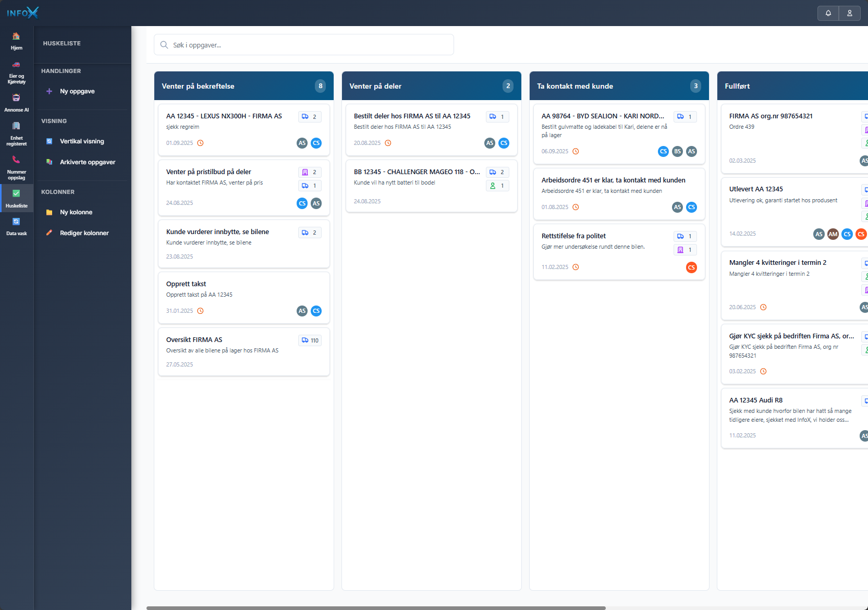Open the Arbeidsordre 451 er klar card
Viewport: 868px width, 610px height.
619,194
